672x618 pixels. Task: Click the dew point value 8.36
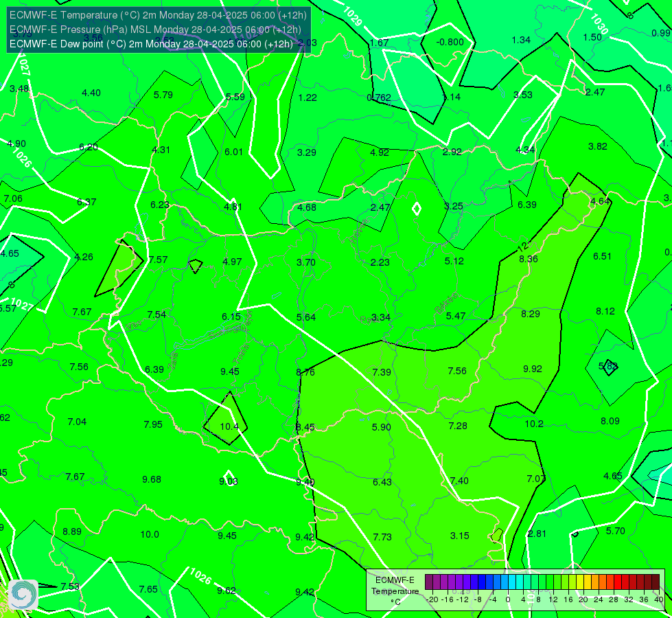click(529, 259)
